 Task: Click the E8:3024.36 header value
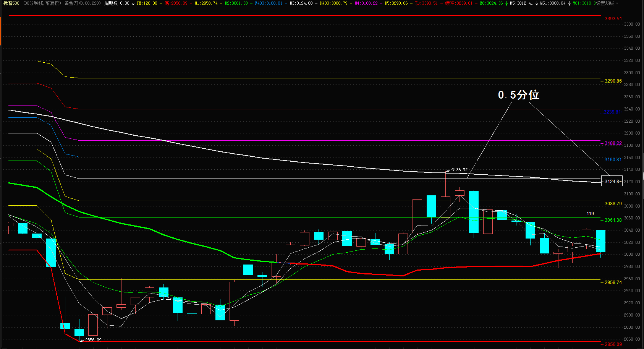491,3
